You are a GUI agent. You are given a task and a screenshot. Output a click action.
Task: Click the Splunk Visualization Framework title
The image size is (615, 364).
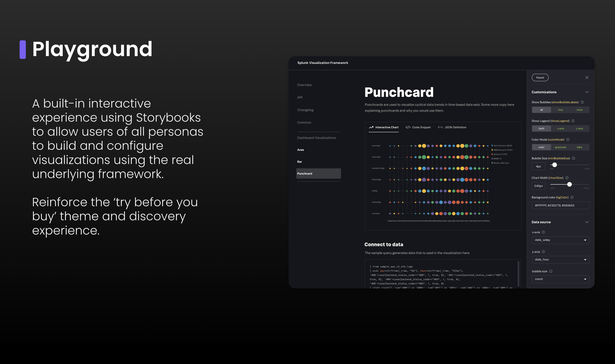click(x=323, y=63)
